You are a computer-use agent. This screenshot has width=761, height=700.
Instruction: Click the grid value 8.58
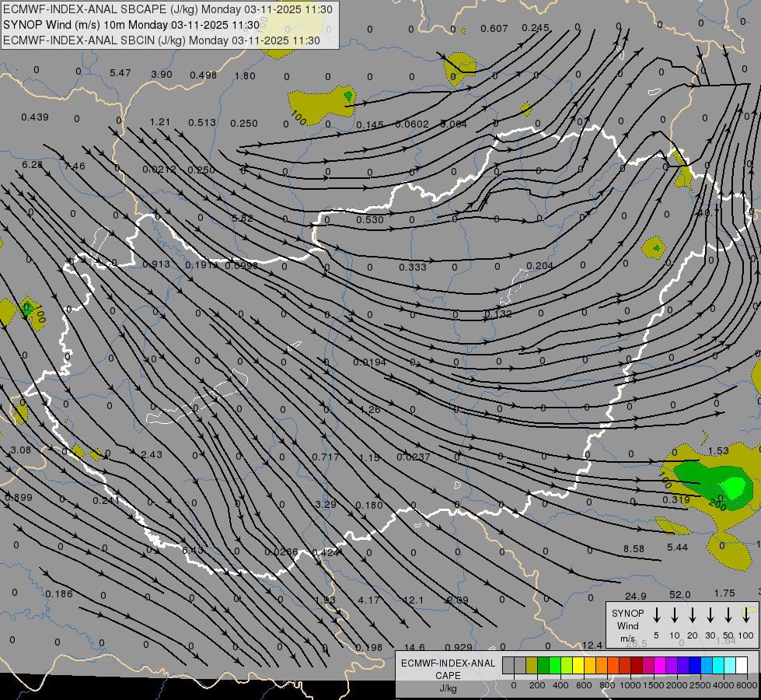634,549
